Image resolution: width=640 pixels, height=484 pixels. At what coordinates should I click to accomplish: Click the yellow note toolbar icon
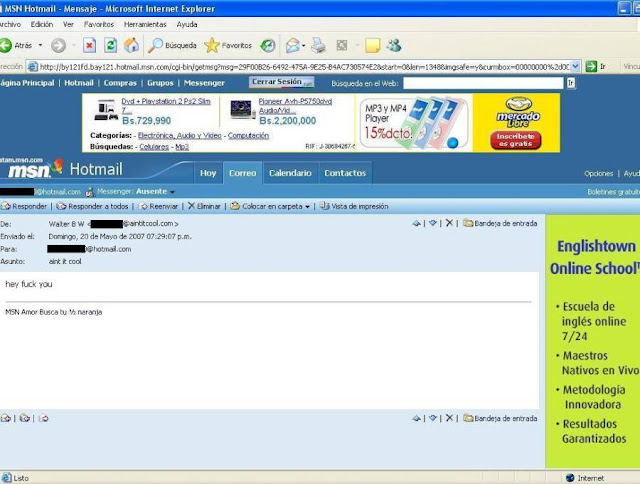372,45
